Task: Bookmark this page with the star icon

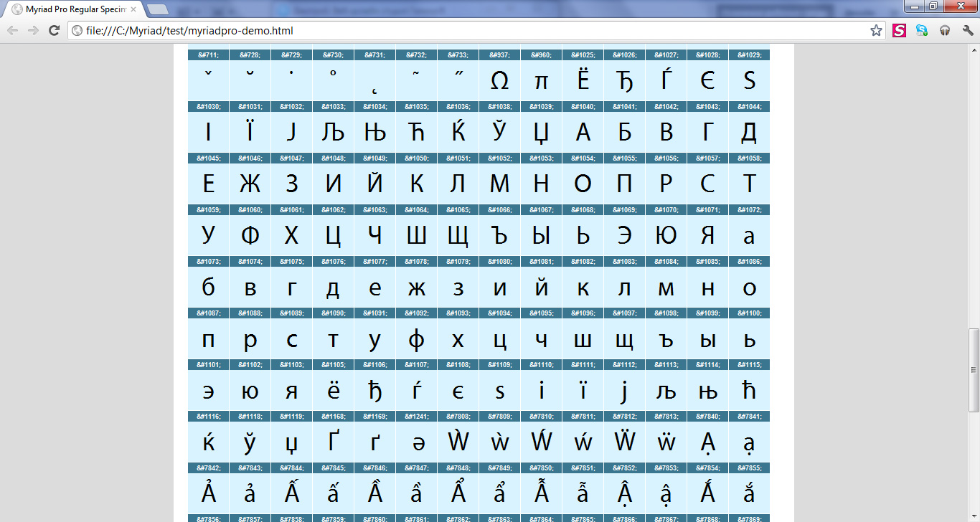Action: coord(876,30)
